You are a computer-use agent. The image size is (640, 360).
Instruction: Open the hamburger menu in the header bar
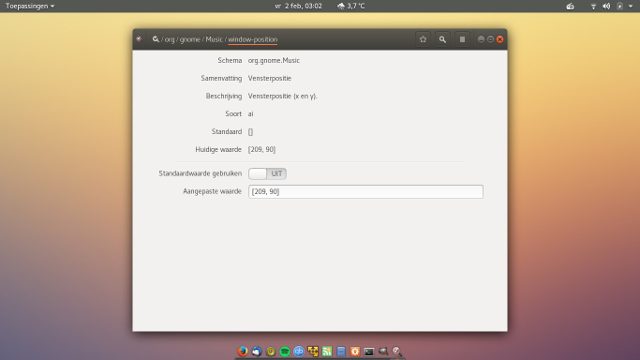point(462,39)
